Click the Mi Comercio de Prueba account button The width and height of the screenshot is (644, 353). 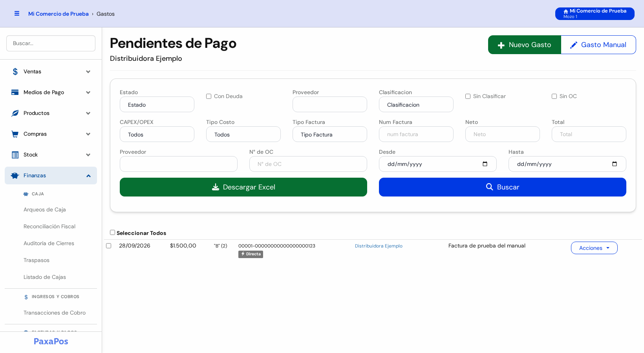click(x=595, y=14)
